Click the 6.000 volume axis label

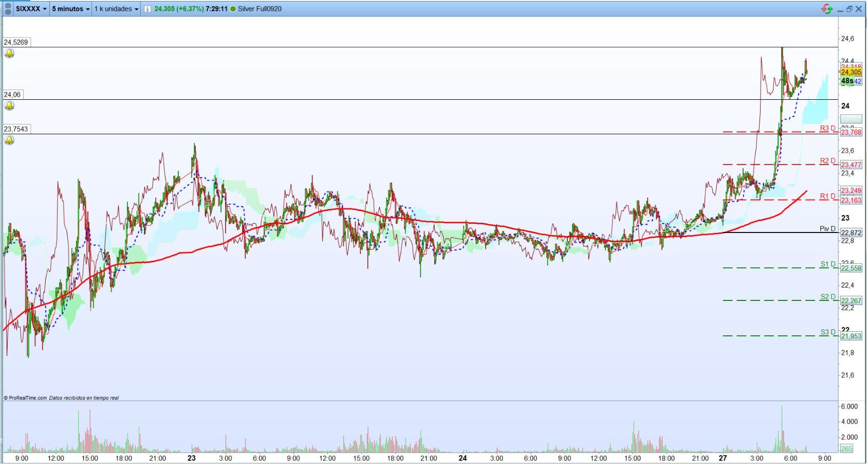point(849,406)
